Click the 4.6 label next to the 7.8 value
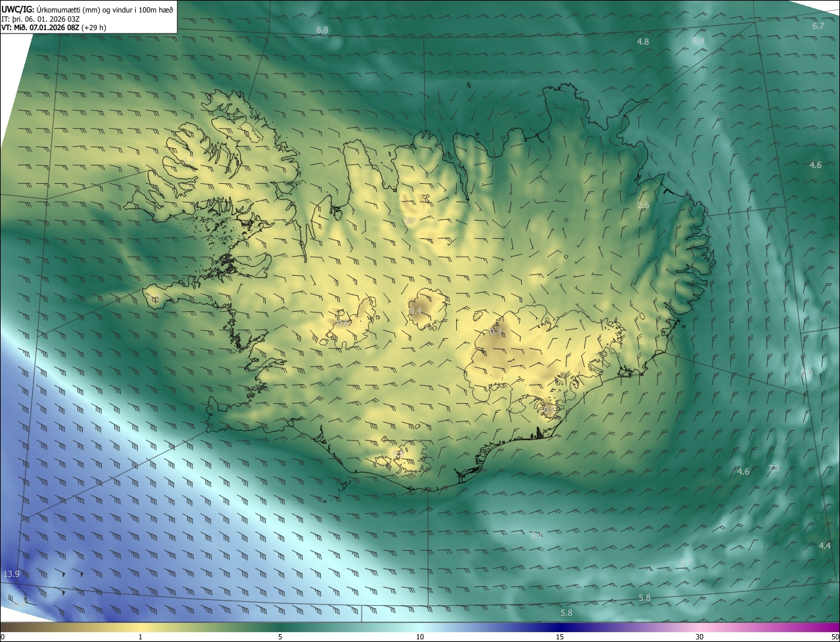The height and width of the screenshot is (642, 840). tap(744, 471)
